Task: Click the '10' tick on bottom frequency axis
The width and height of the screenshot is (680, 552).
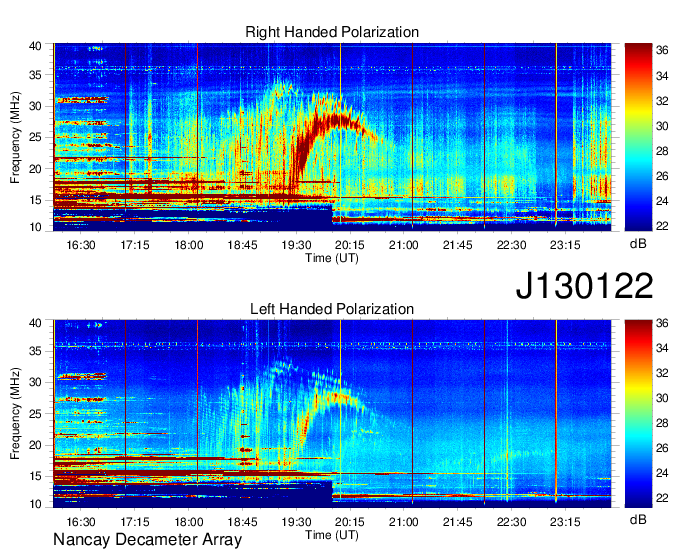Action: (x=36, y=504)
